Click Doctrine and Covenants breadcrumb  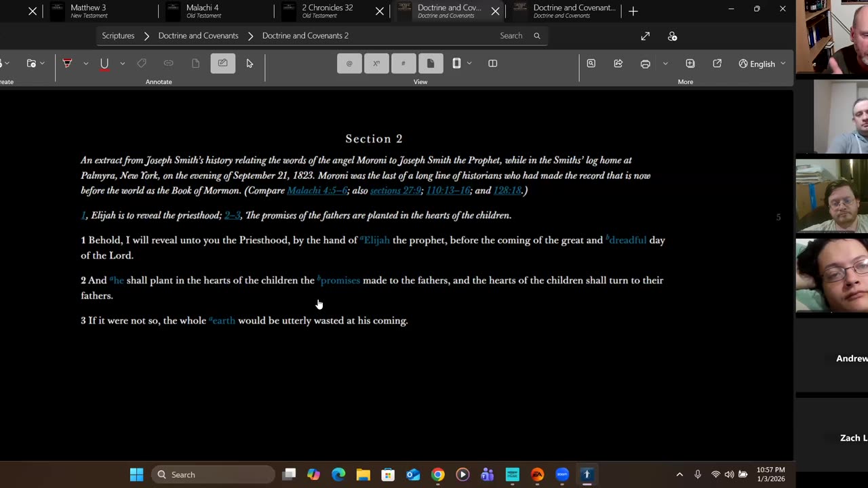[x=198, y=35]
